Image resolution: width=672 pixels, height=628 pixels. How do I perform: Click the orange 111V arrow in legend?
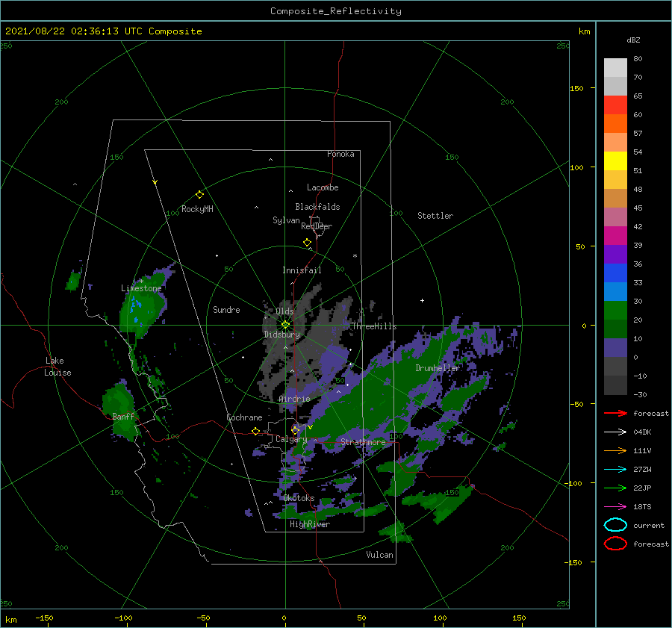(x=616, y=450)
